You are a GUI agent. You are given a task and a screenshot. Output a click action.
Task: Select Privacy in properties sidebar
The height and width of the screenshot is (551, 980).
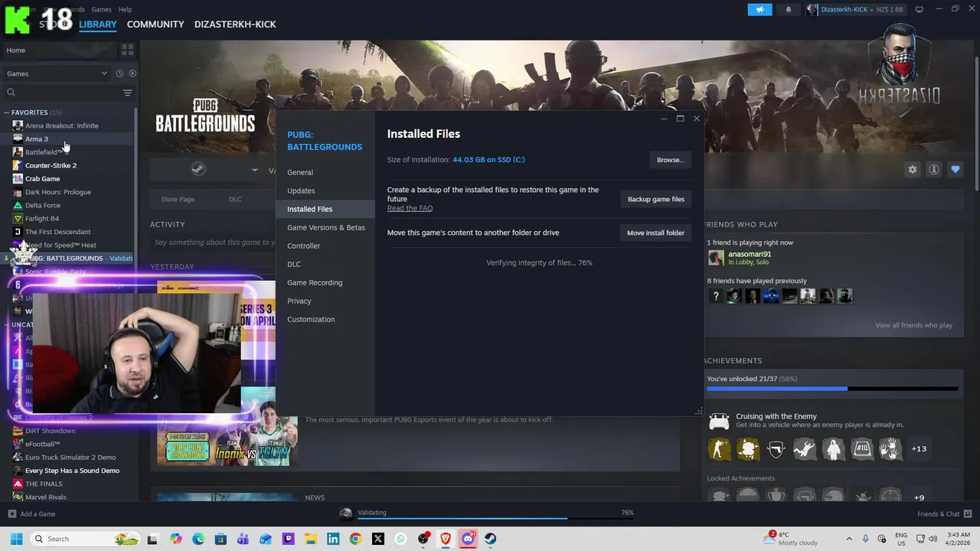pos(325,301)
